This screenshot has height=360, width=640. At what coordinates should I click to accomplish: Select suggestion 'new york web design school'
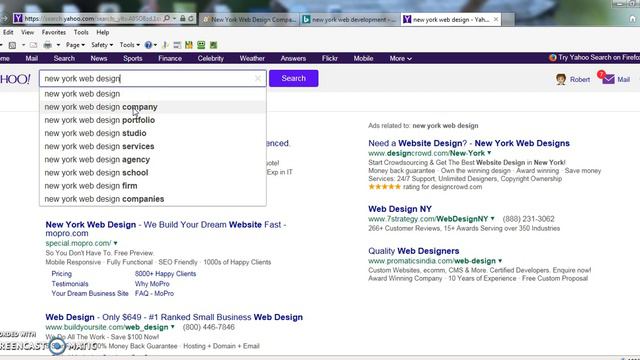click(x=153, y=173)
